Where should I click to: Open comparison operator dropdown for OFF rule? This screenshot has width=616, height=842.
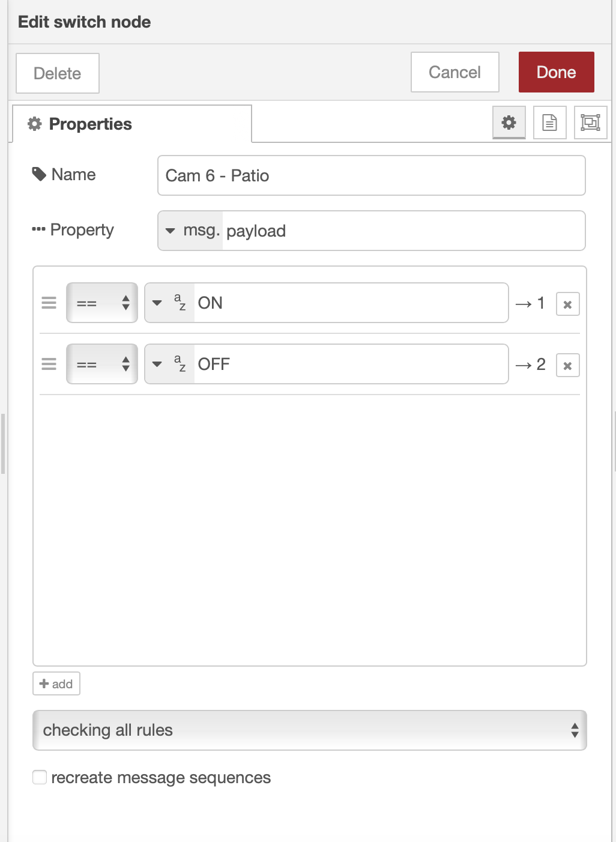point(102,364)
